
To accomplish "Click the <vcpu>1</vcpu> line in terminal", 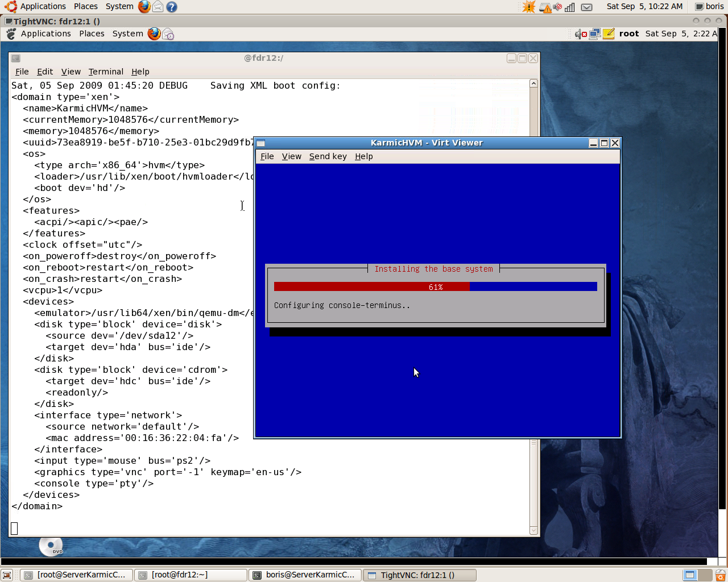I will point(63,290).
